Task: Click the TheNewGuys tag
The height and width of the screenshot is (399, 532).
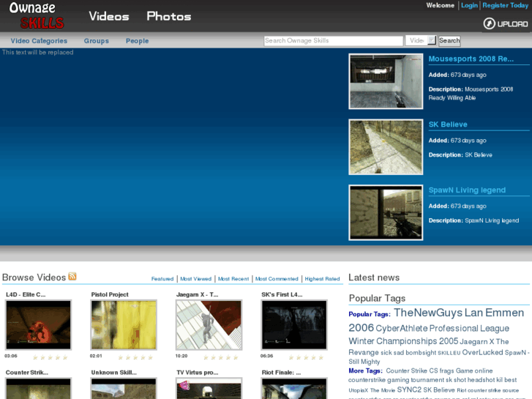Action: click(428, 313)
